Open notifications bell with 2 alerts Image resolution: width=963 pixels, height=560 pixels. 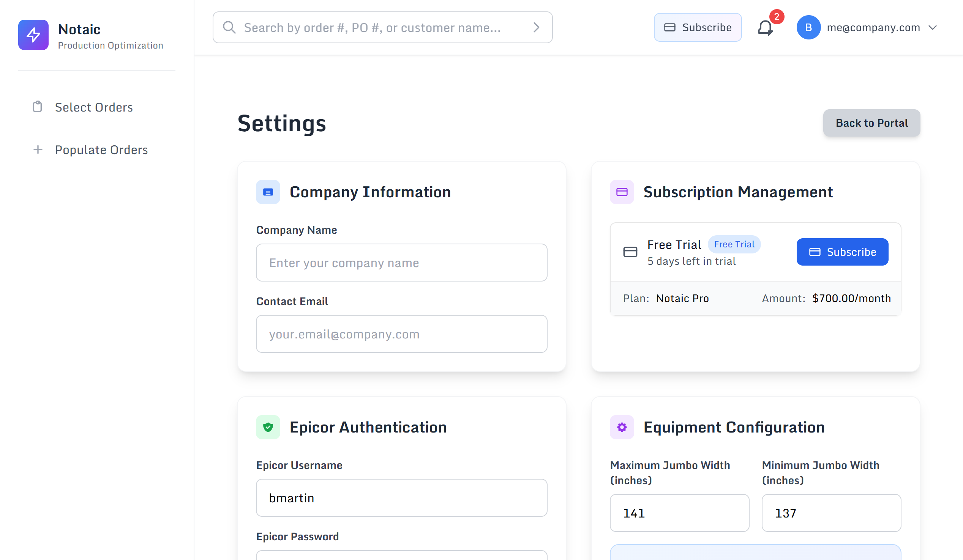[x=766, y=27]
